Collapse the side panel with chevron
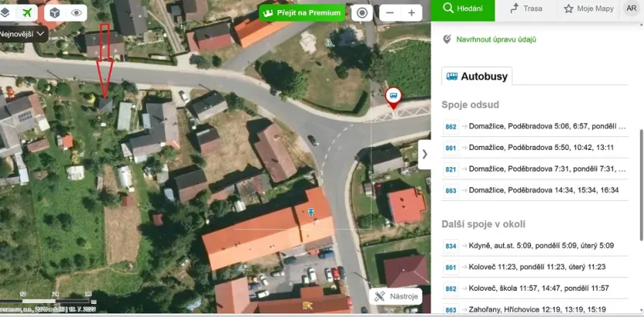 click(424, 154)
